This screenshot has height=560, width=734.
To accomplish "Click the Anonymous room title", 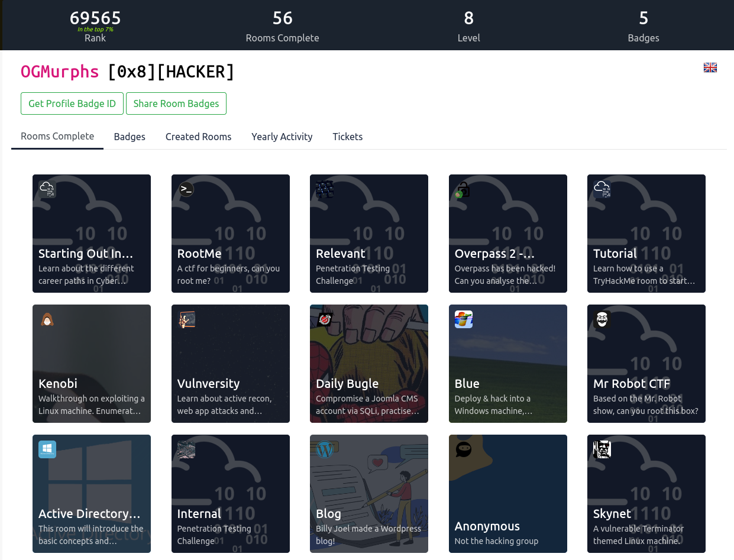I will coord(487,526).
